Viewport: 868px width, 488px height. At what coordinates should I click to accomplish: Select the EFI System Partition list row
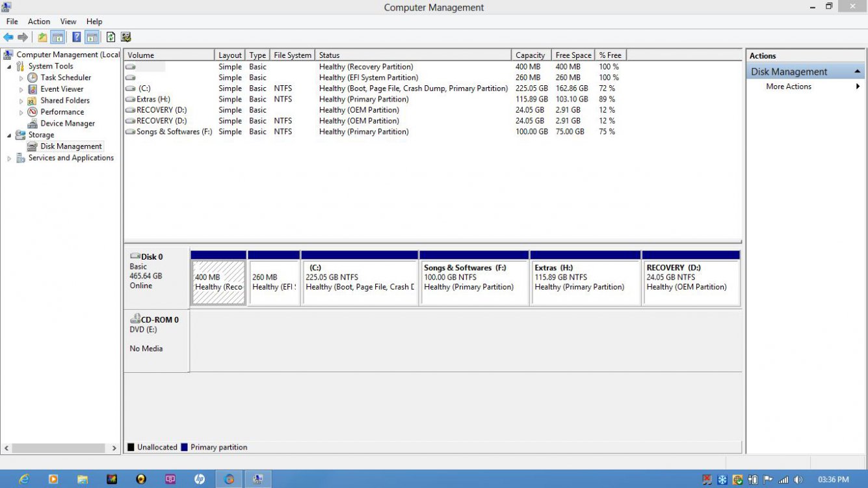click(374, 77)
